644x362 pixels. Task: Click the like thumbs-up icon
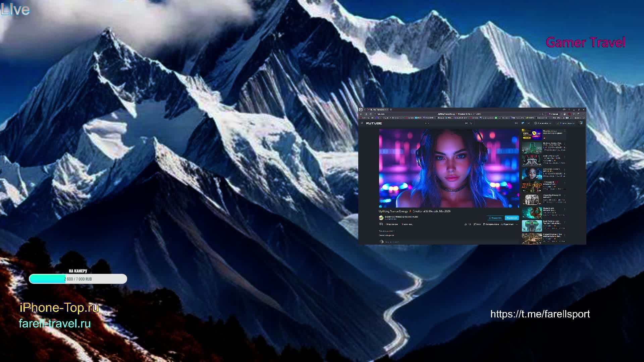tap(466, 224)
